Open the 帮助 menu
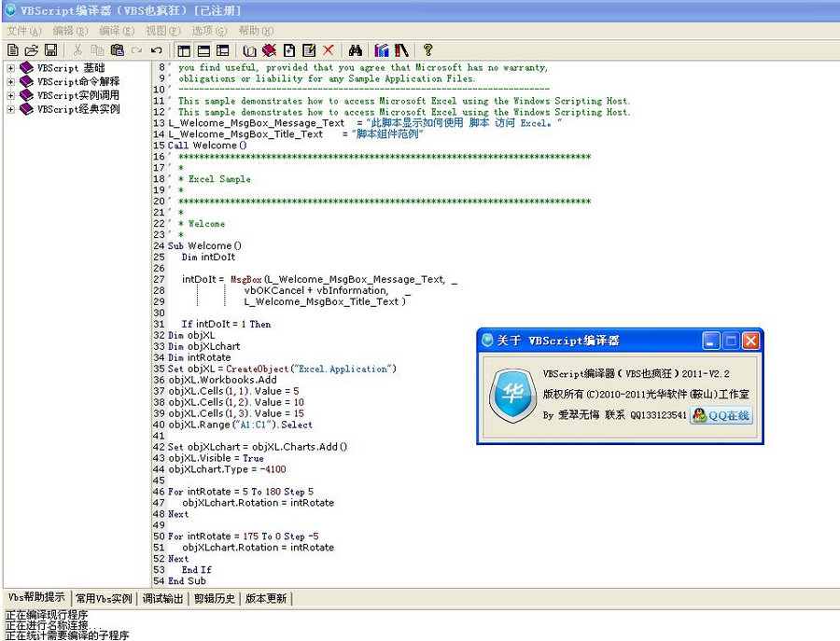This screenshot has width=840, height=641. click(x=256, y=31)
